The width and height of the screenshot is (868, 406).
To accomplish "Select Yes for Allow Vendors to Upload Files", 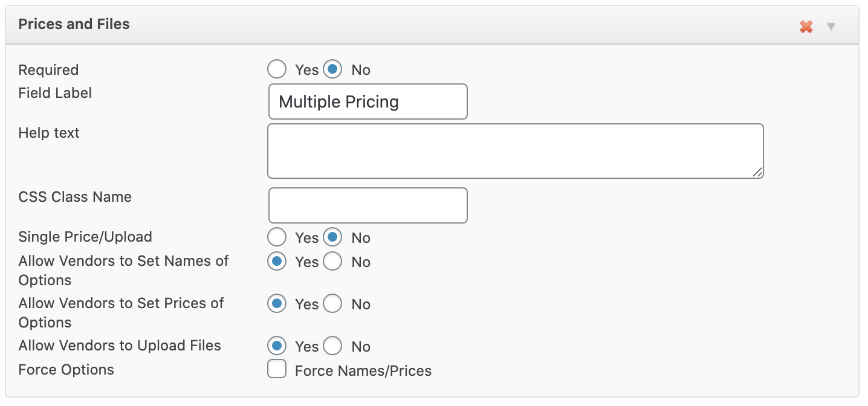I will [x=277, y=346].
